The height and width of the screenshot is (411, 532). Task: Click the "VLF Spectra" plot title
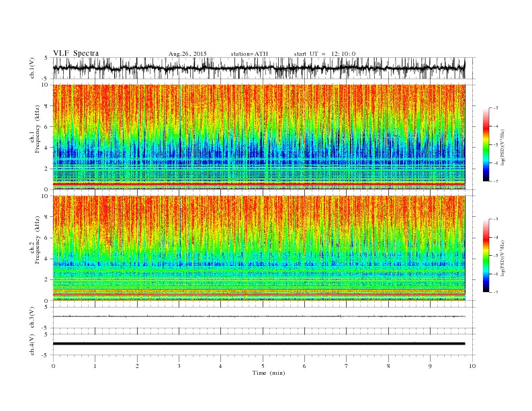(x=76, y=53)
